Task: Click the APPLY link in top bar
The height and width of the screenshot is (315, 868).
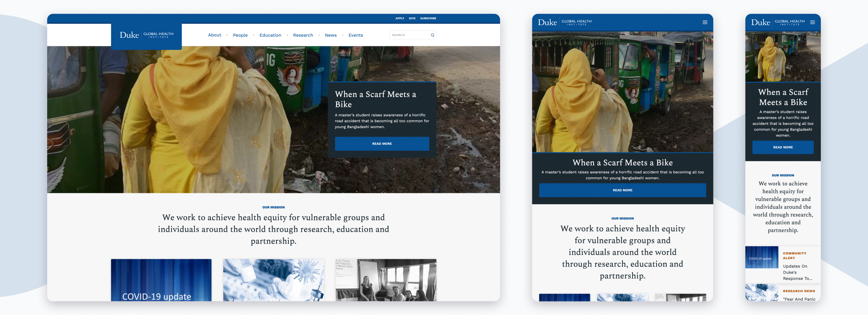Action: click(x=400, y=18)
